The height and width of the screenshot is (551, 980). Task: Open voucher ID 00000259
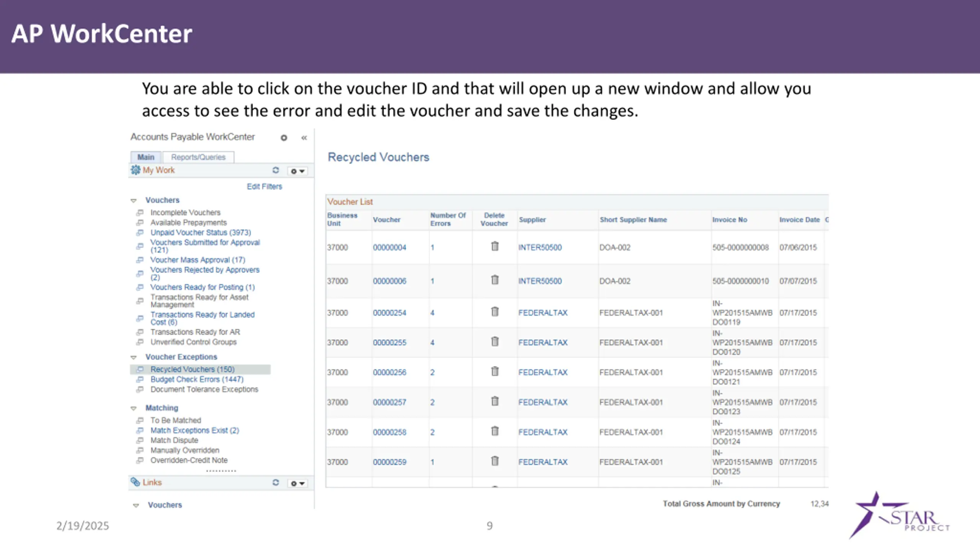390,462
